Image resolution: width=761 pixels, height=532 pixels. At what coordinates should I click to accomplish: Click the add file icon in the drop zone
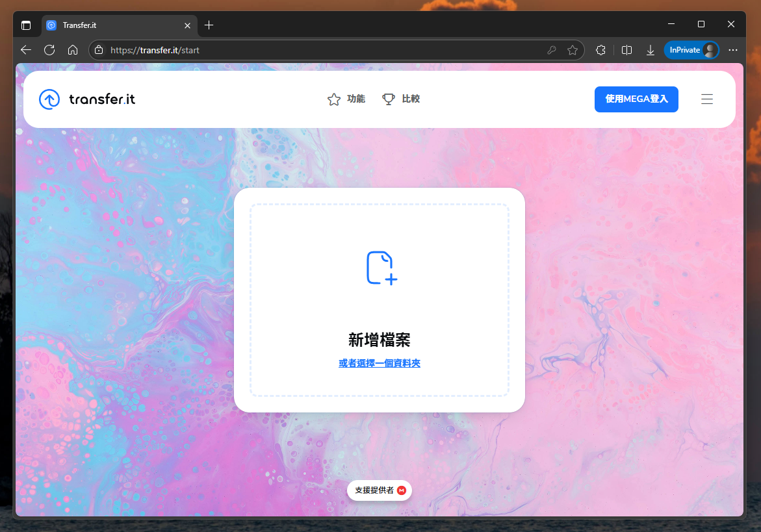click(381, 268)
